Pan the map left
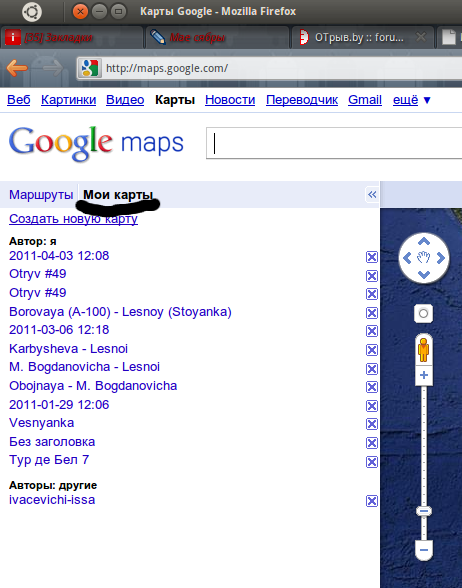Viewport: 462px width, 588px height. 407,258
